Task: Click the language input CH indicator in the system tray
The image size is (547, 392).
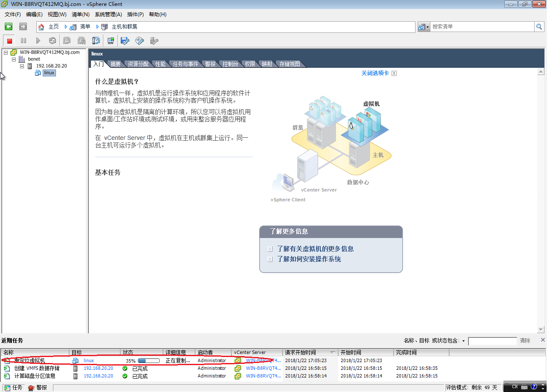Action: pos(515,387)
